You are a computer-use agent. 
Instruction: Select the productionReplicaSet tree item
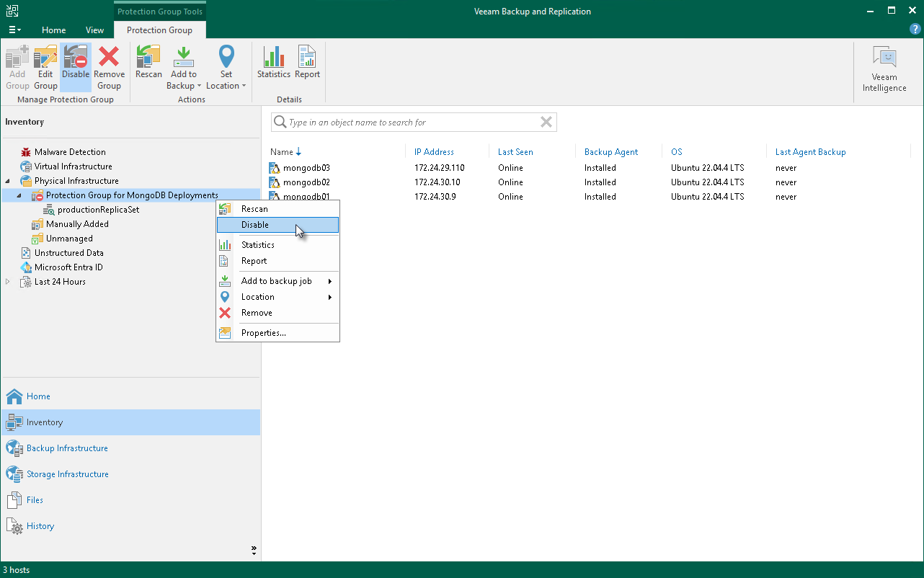point(98,210)
